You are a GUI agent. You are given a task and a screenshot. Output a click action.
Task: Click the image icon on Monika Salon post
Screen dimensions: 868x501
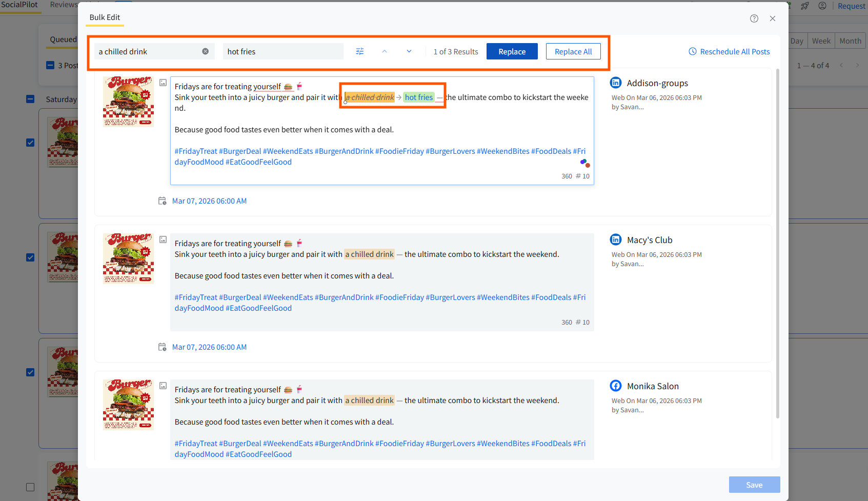pyautogui.click(x=163, y=386)
